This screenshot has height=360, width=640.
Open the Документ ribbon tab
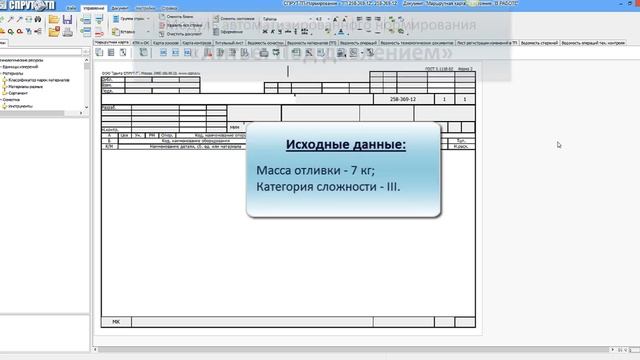(x=120, y=8)
